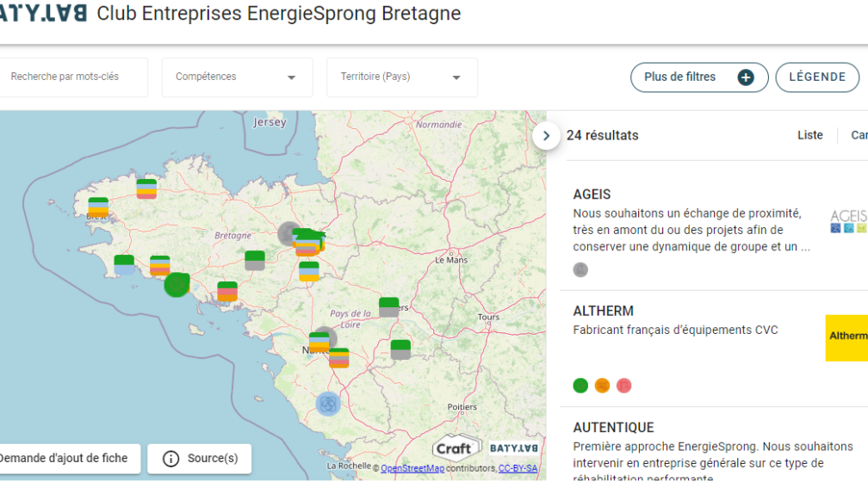Click the grey category dot under AGEIS
The width and height of the screenshot is (868, 488).
click(x=580, y=270)
